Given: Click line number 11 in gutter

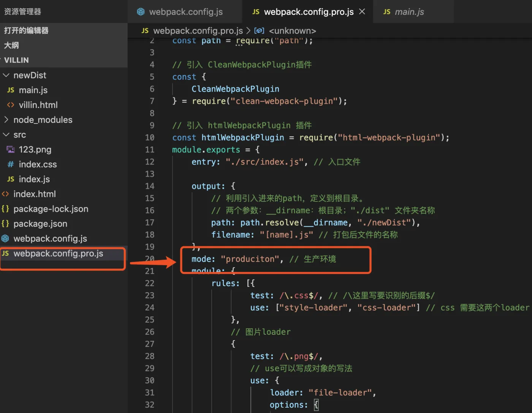Looking at the screenshot, I should 150,150.
